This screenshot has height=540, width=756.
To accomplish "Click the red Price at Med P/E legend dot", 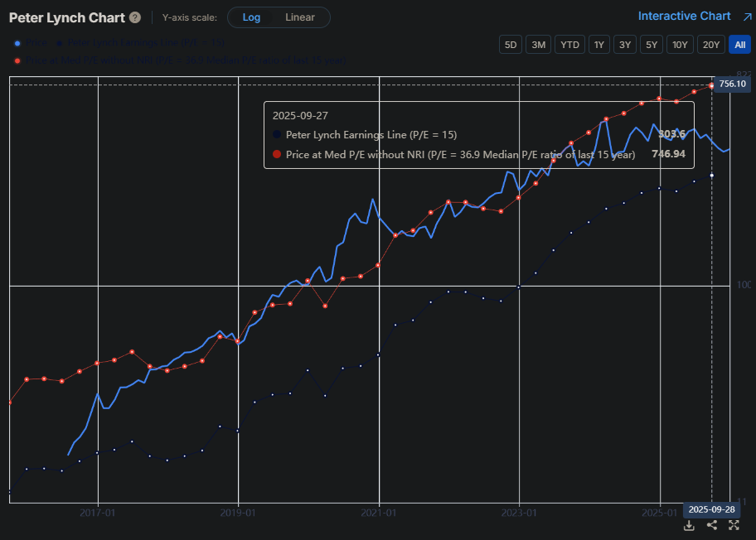I will [17, 60].
